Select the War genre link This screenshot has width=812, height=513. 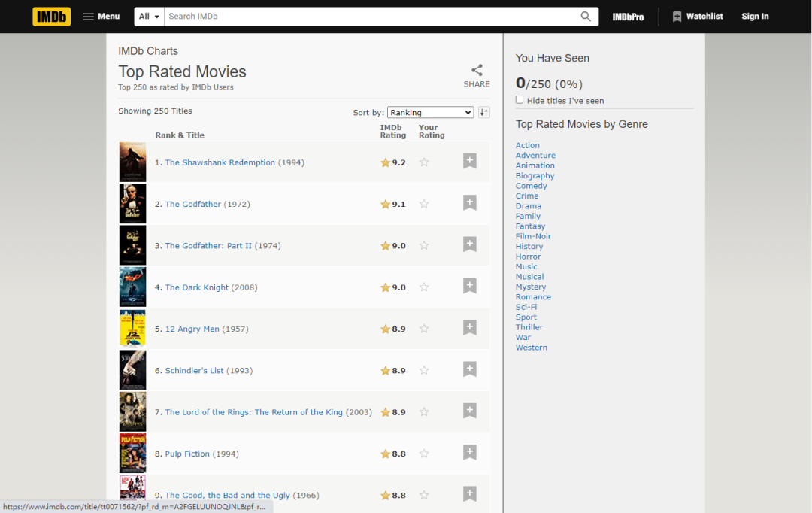[523, 337]
